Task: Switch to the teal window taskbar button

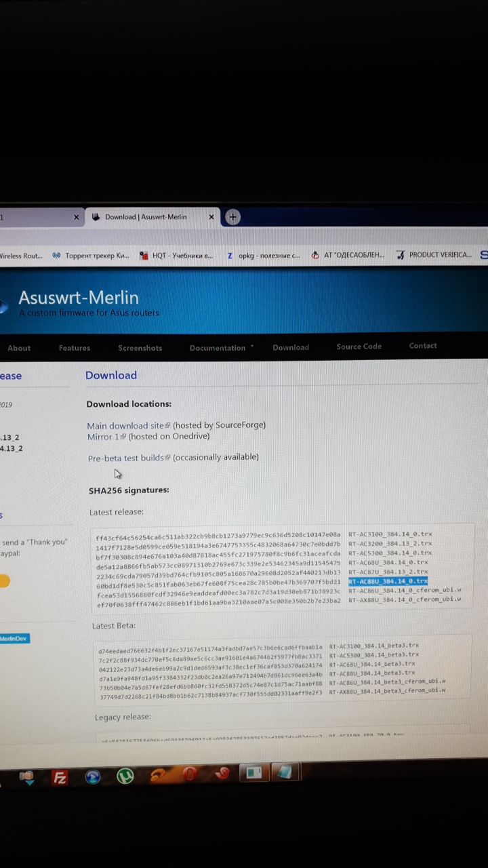Action: [x=253, y=772]
